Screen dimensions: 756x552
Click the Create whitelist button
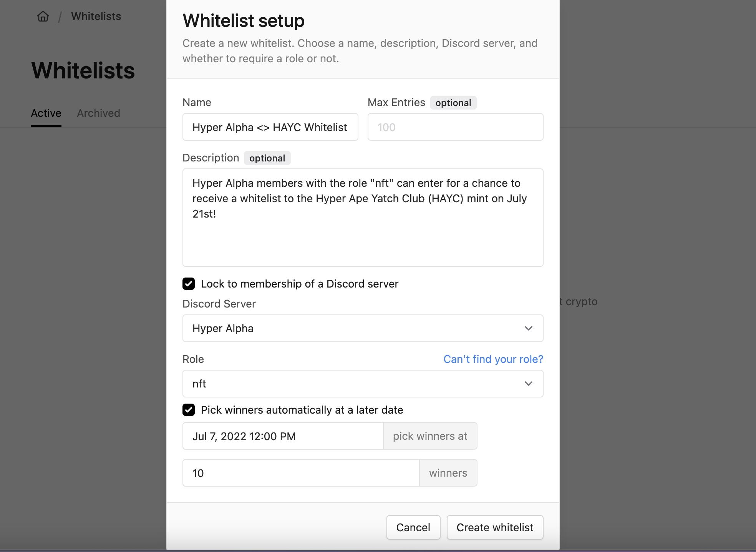[495, 527]
